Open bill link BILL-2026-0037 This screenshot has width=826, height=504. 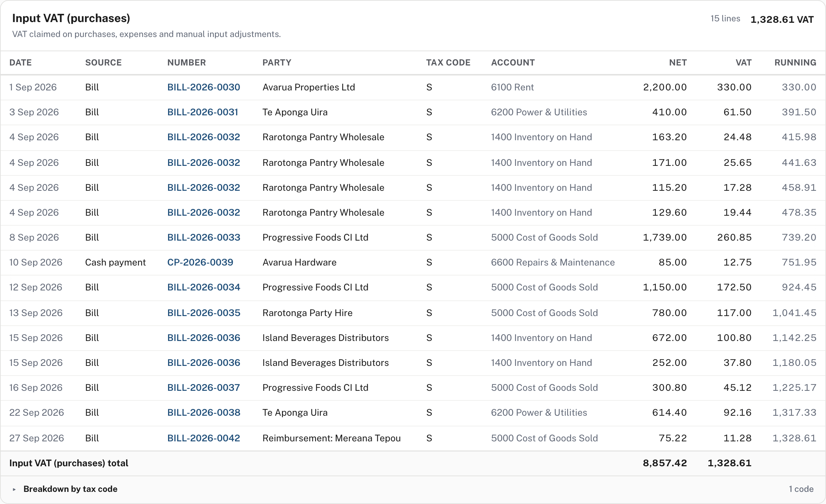pyautogui.click(x=204, y=388)
